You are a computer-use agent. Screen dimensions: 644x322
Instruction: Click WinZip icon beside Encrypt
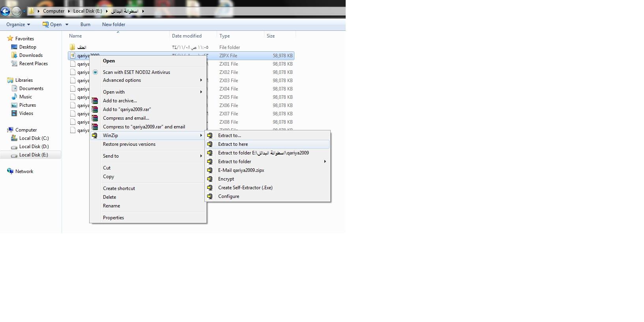tap(210, 179)
